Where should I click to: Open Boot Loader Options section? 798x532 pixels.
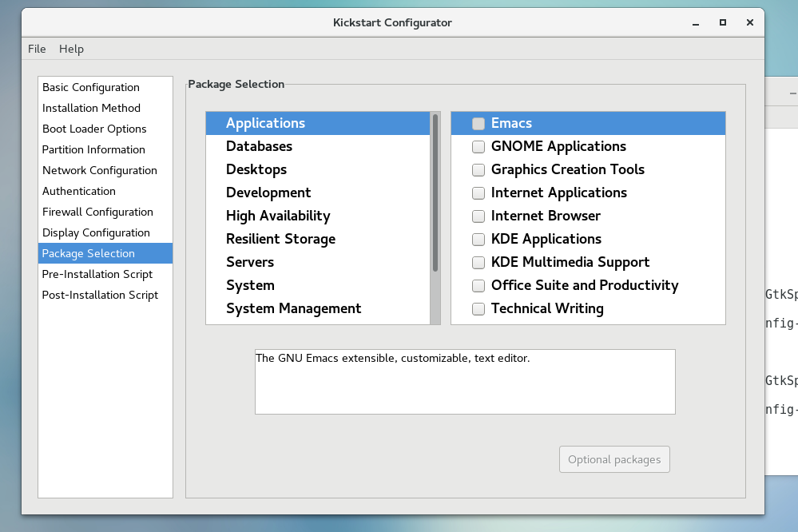[105, 129]
